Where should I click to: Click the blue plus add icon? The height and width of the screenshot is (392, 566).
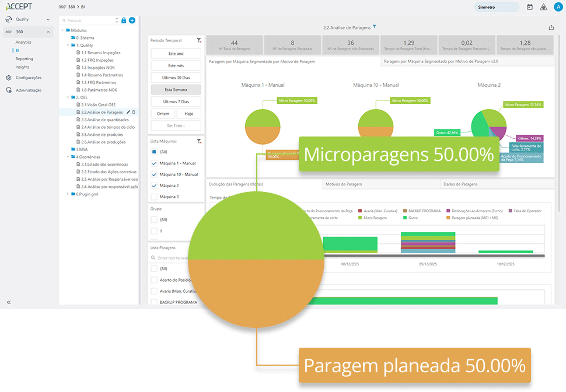pyautogui.click(x=132, y=20)
